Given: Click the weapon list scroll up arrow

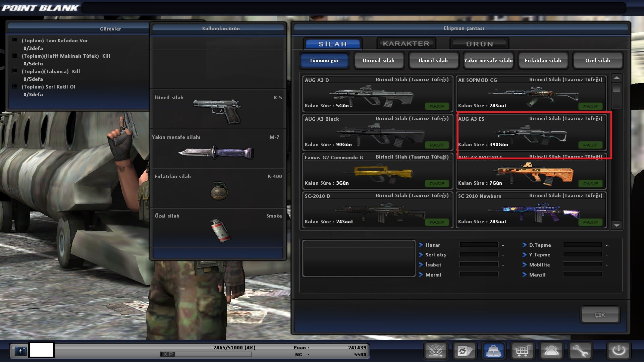Looking at the screenshot, I should [x=616, y=78].
